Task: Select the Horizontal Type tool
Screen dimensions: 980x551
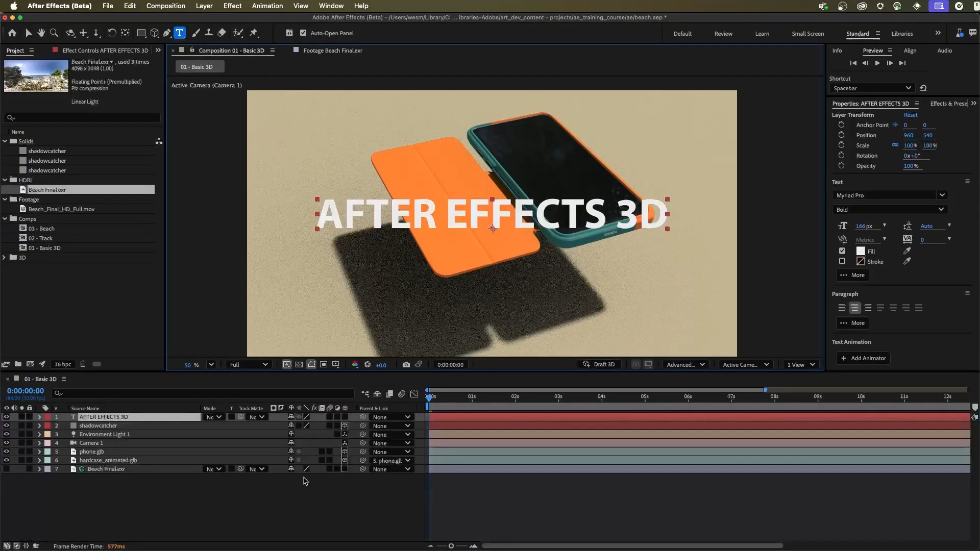Action: coord(180,33)
